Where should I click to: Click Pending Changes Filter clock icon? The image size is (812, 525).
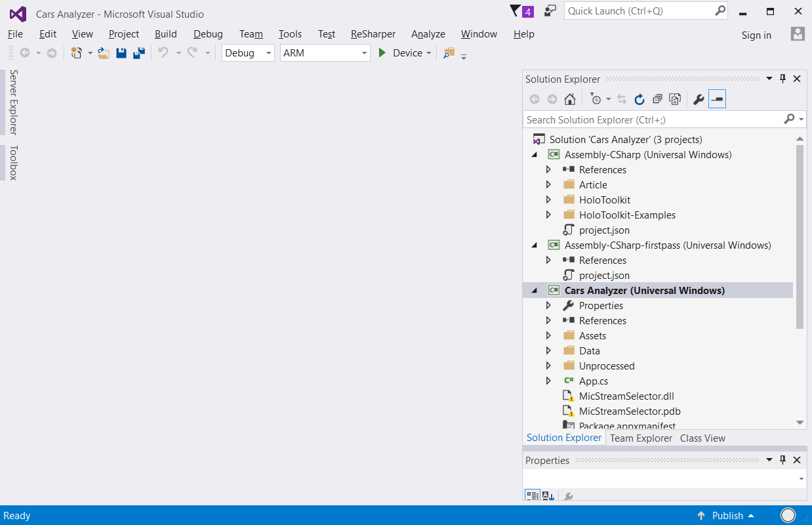596,99
